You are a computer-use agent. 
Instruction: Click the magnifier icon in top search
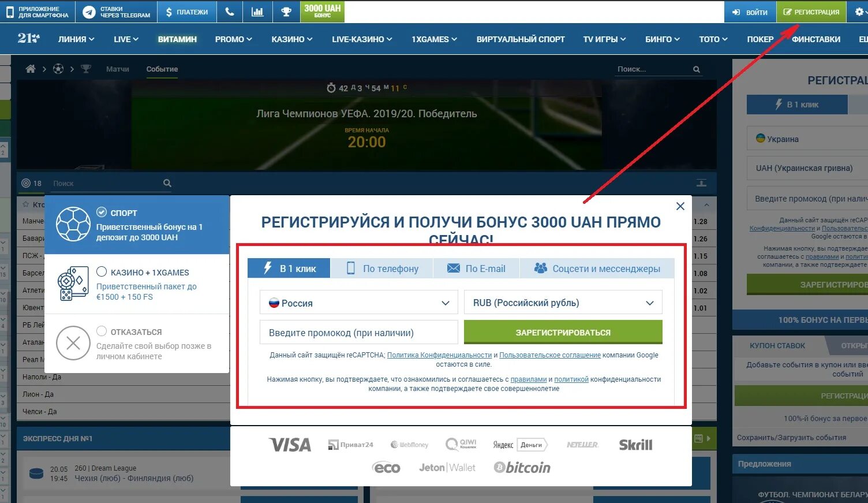(697, 69)
